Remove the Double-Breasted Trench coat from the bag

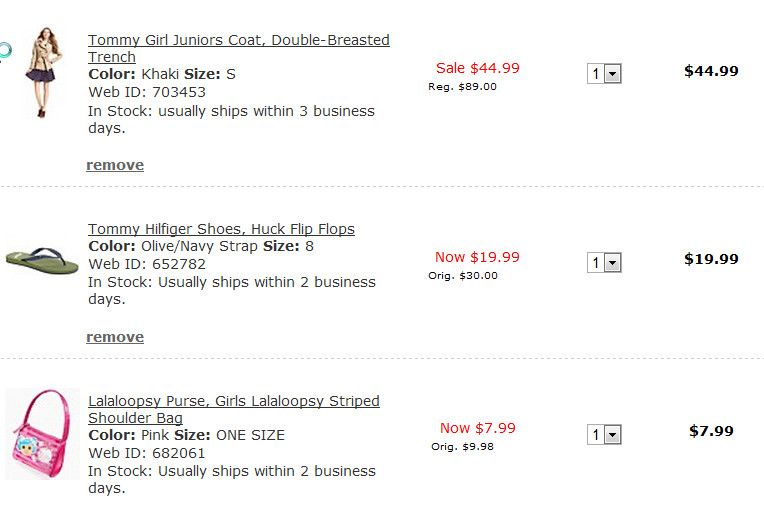tap(115, 165)
